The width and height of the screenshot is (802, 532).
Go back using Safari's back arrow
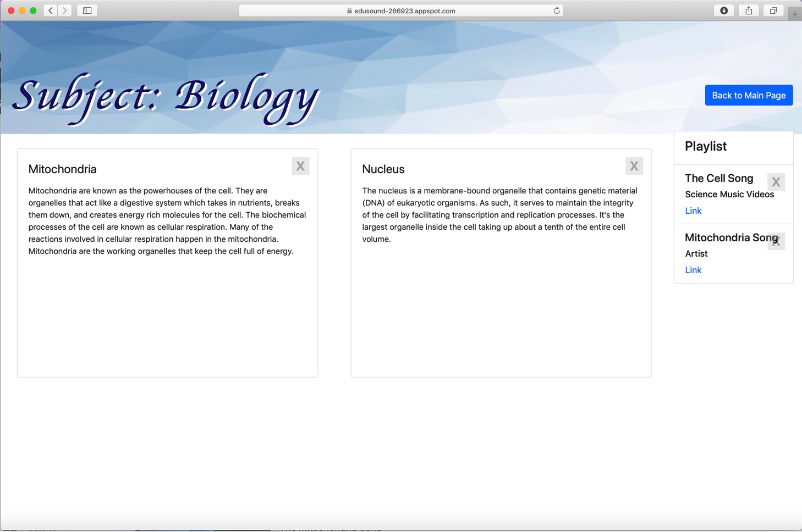coord(51,10)
